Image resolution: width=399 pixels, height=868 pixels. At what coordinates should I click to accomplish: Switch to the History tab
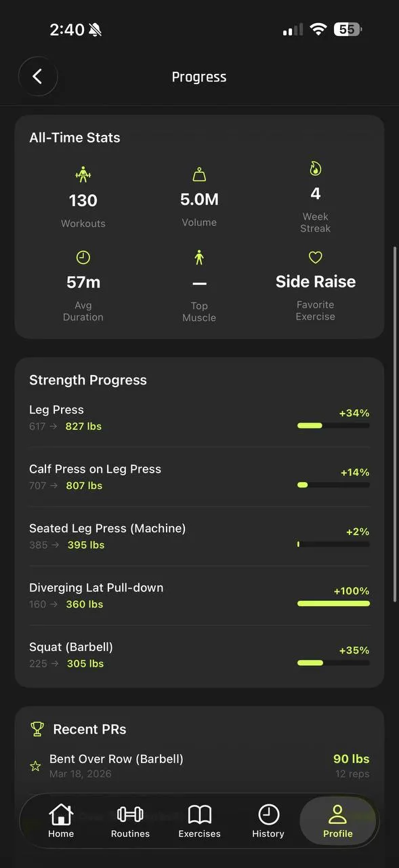tap(268, 821)
